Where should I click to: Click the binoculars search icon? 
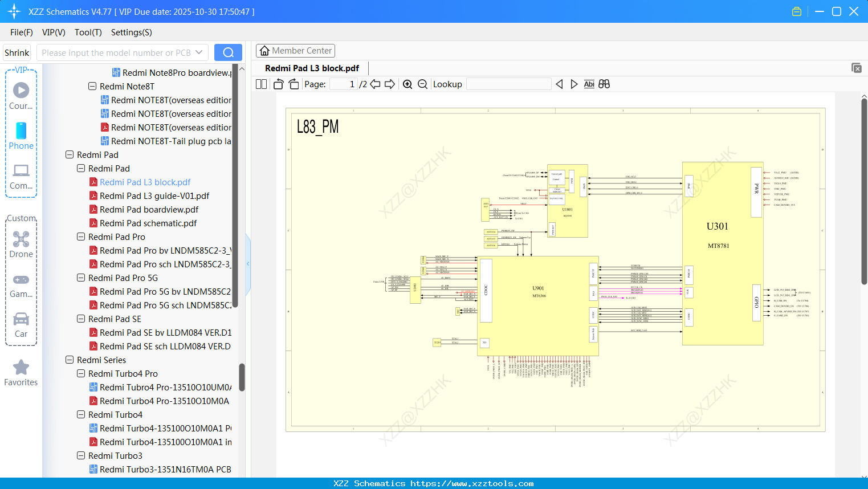point(604,84)
